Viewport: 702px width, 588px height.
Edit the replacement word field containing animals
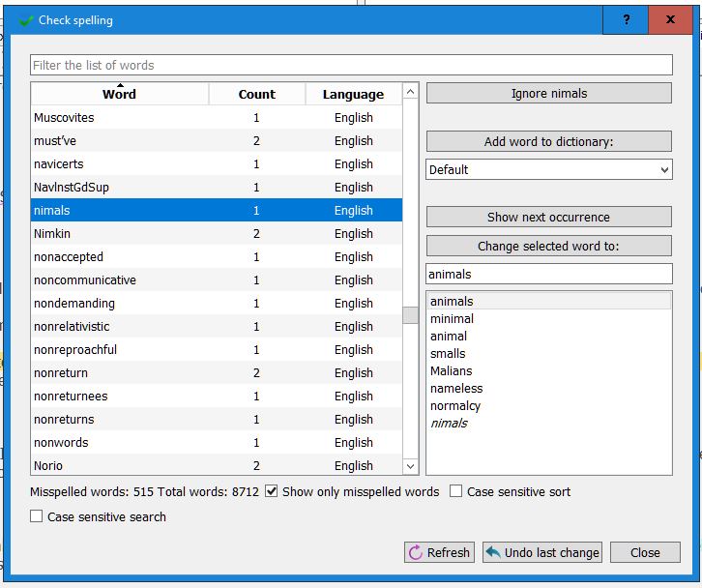click(x=549, y=274)
